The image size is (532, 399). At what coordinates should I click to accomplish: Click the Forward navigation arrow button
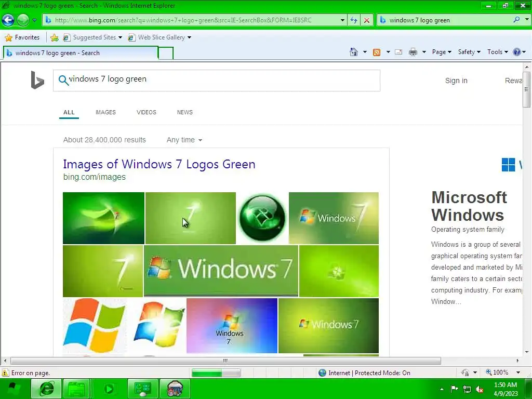[23, 20]
